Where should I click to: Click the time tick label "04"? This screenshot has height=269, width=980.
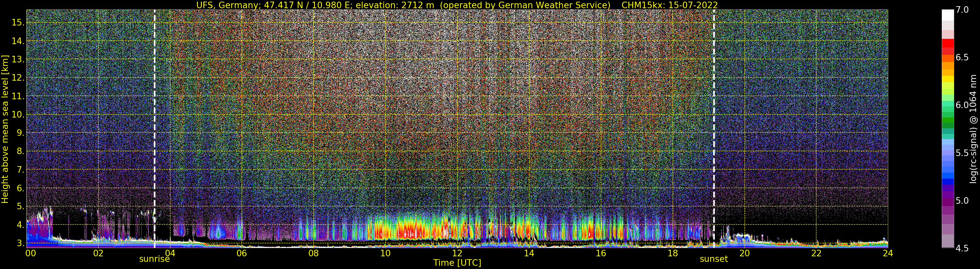[170, 253]
